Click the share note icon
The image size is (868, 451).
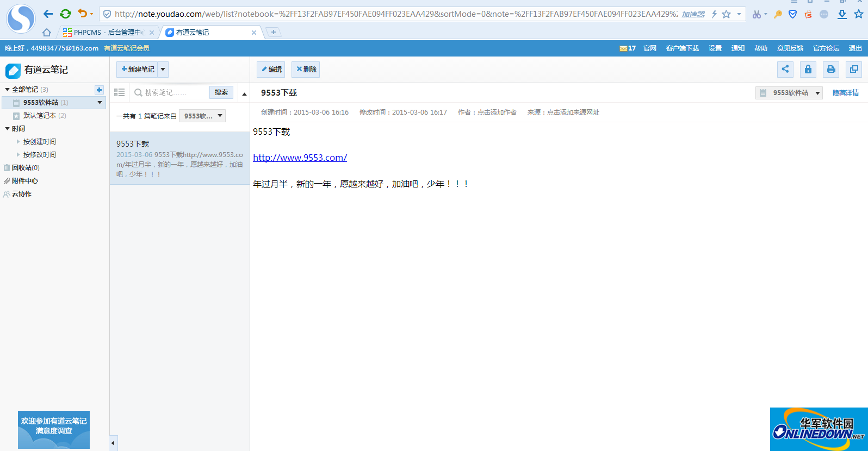coord(785,69)
